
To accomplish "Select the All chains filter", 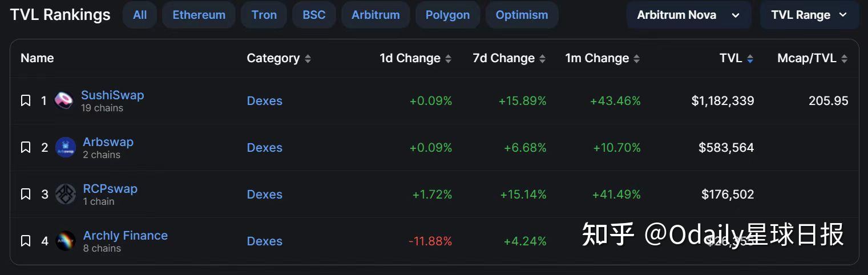I will [x=140, y=15].
